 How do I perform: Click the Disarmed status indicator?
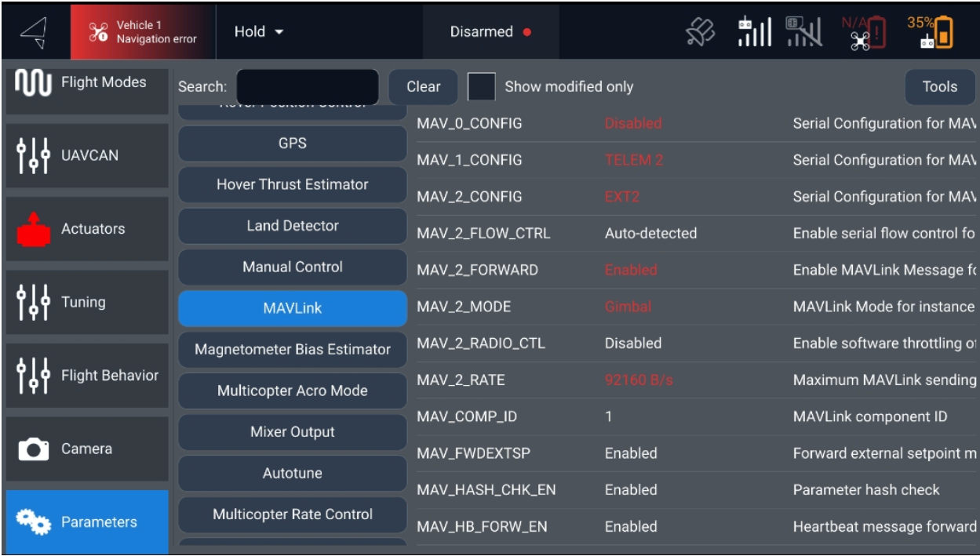[490, 32]
